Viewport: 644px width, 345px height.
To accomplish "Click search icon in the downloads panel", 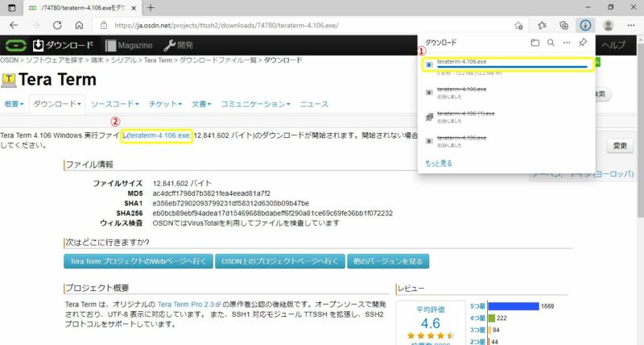I will click(x=551, y=42).
